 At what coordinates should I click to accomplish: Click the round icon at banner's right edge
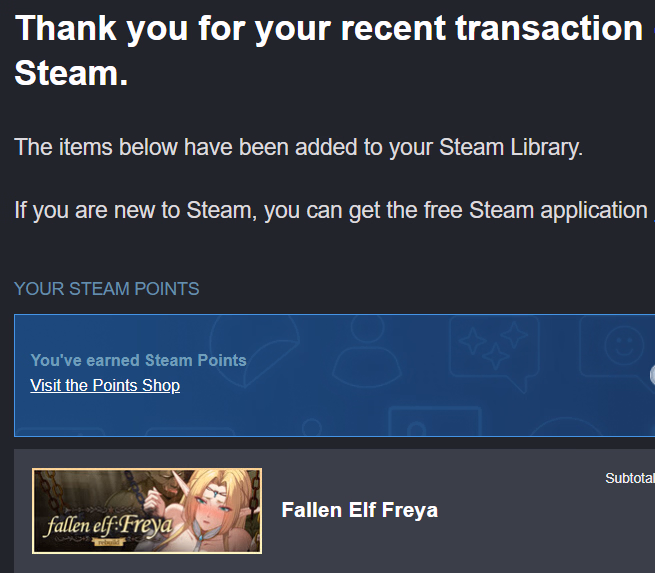tap(651, 375)
